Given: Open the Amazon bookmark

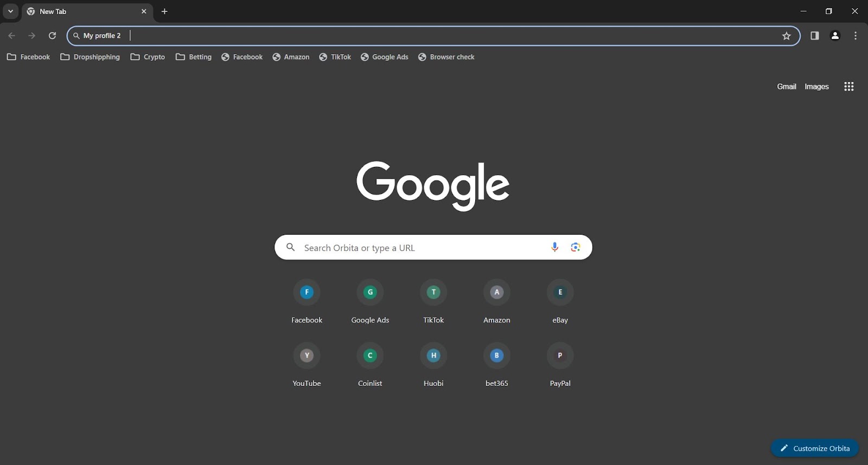Looking at the screenshot, I should 291,57.
